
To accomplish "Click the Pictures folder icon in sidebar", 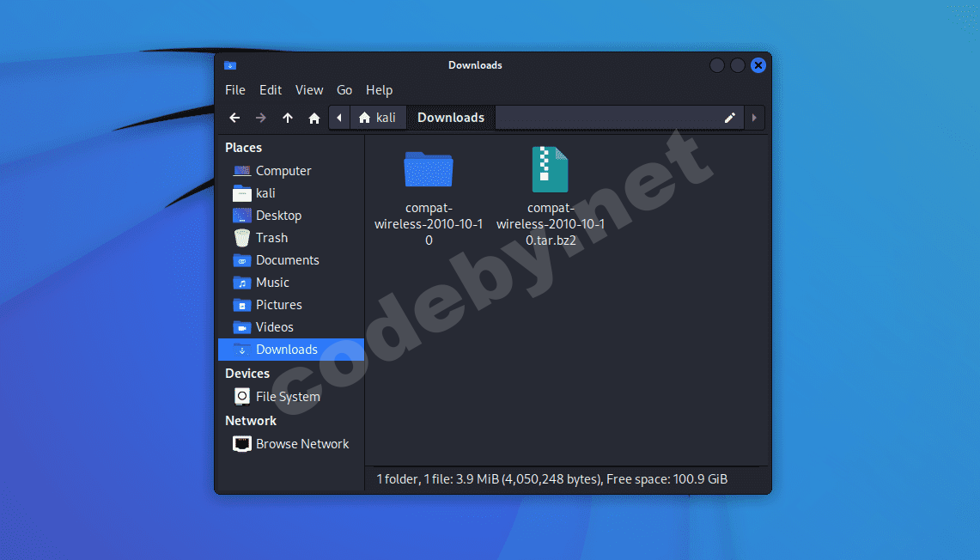I will [242, 305].
